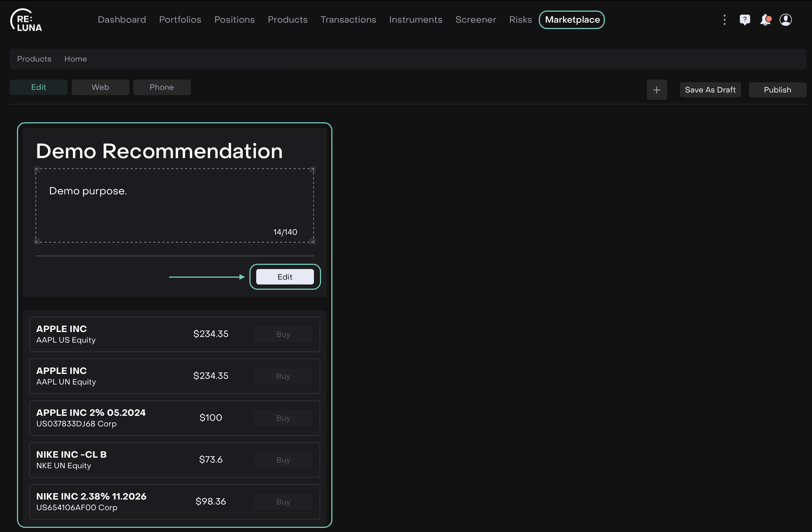Click the highlighted Edit button in the card
The width and height of the screenshot is (812, 532).
pos(285,277)
